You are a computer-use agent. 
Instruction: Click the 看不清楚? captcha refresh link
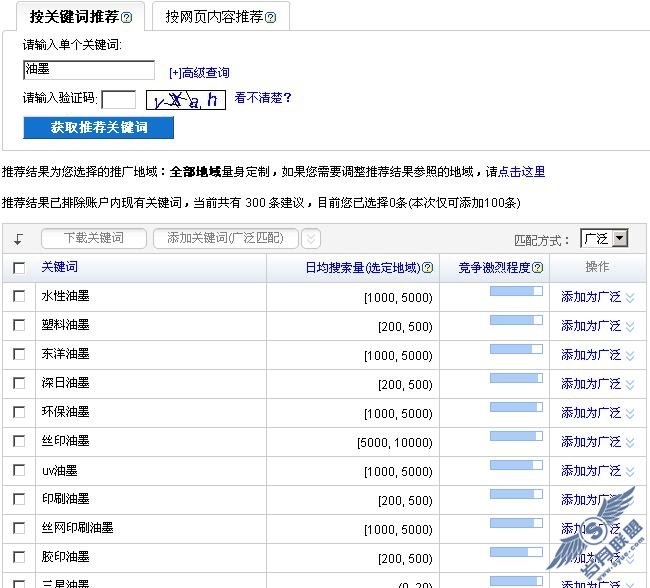click(x=263, y=98)
